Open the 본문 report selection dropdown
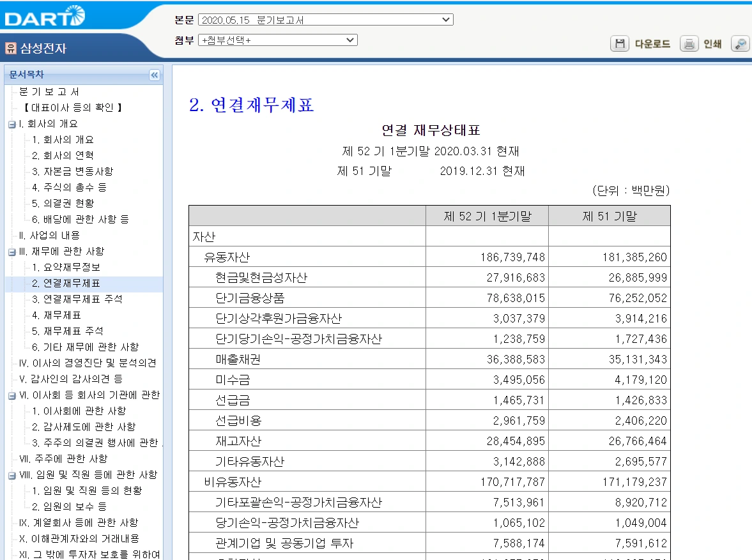Screen dimensions: 752x560 pyautogui.click(x=325, y=20)
